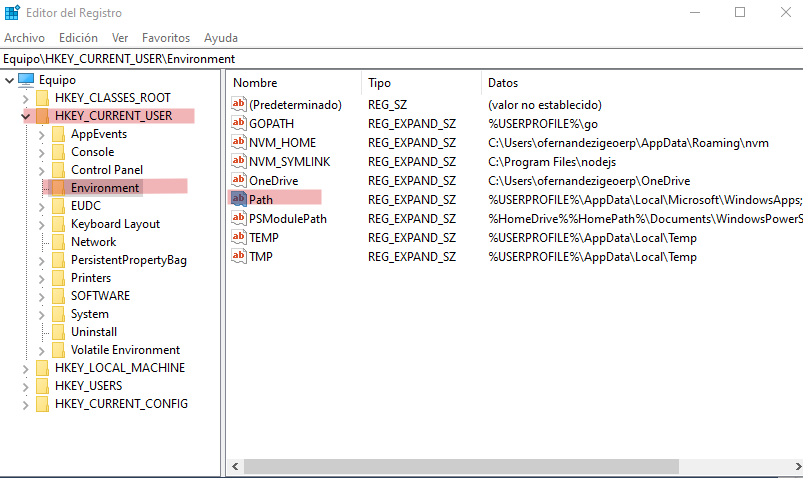Click the horizontal scrollbar right arrow
Image resolution: width=803 pixels, height=478 pixels.
point(798,466)
